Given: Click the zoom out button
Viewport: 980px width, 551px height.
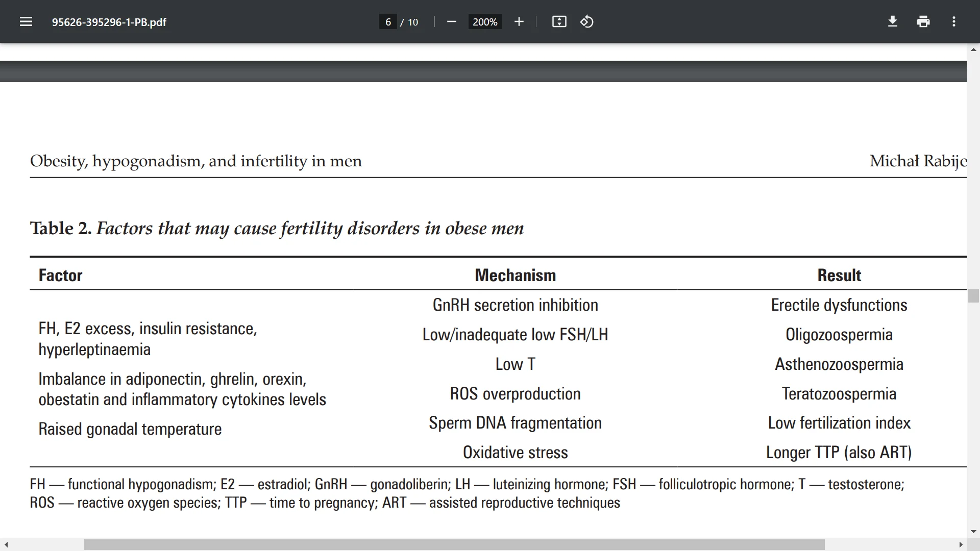Looking at the screenshot, I should click(452, 22).
